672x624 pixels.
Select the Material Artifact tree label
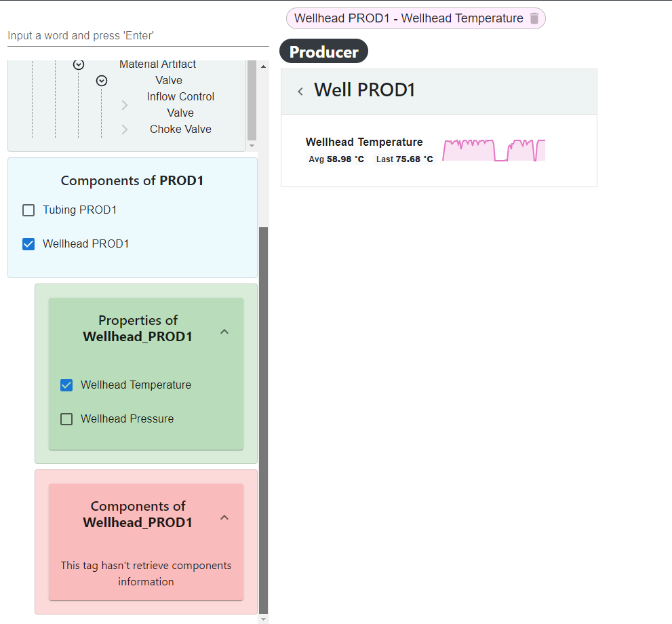coord(157,64)
